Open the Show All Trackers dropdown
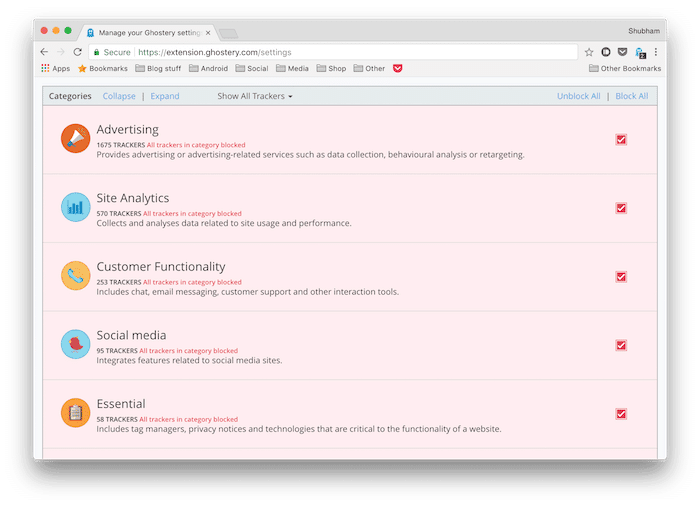The height and width of the screenshot is (507, 700). [x=255, y=96]
